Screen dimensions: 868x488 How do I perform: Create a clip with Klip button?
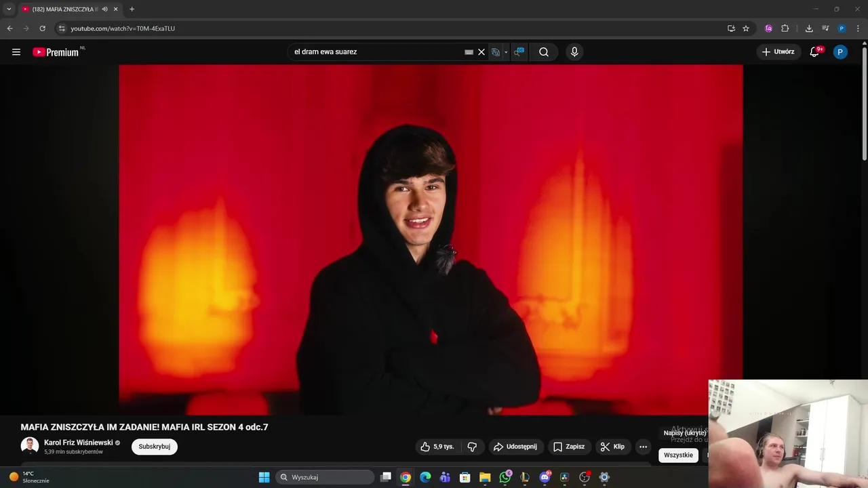[612, 447]
